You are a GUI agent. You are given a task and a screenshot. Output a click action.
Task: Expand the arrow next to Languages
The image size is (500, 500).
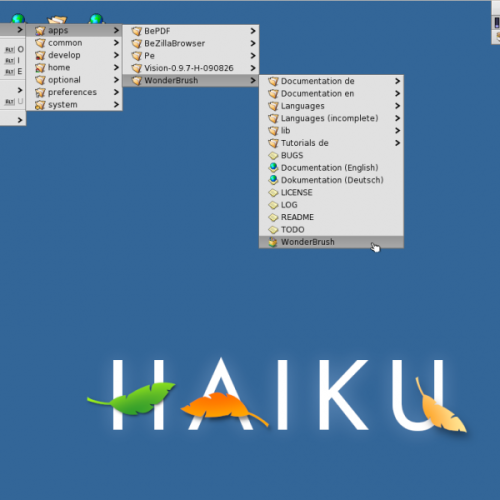pyautogui.click(x=397, y=106)
